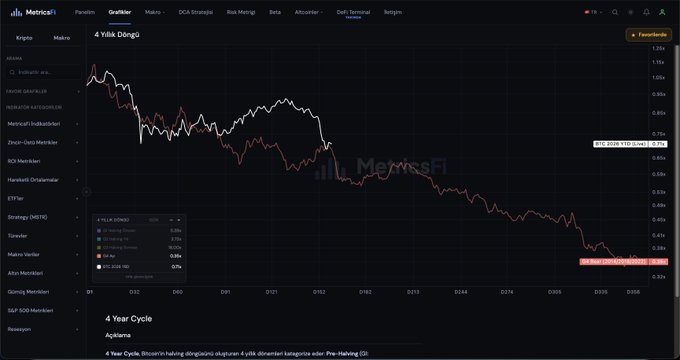Open the search magnifier icon in header
This screenshot has width=680, height=360.
(615, 12)
